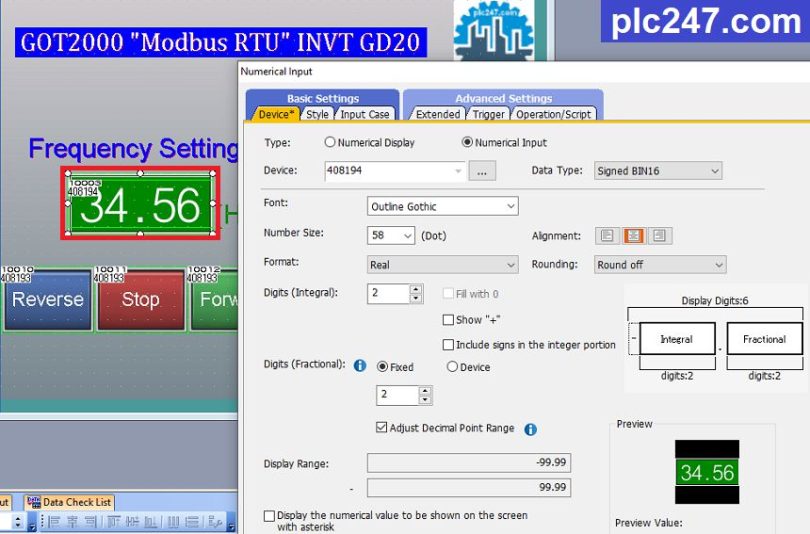Click device browse "..." button
Image resolution: width=810 pixels, height=534 pixels.
[482, 171]
